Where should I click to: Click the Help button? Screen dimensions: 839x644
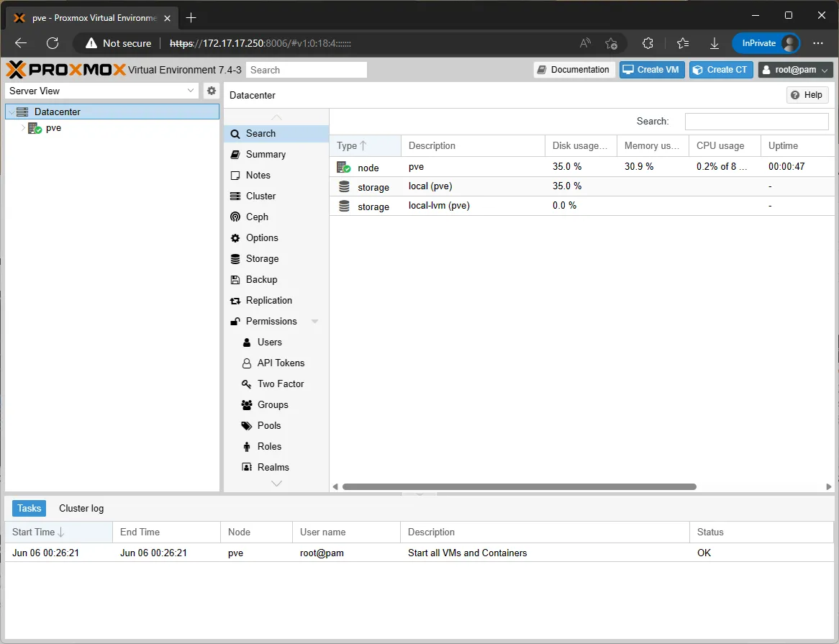click(x=807, y=95)
